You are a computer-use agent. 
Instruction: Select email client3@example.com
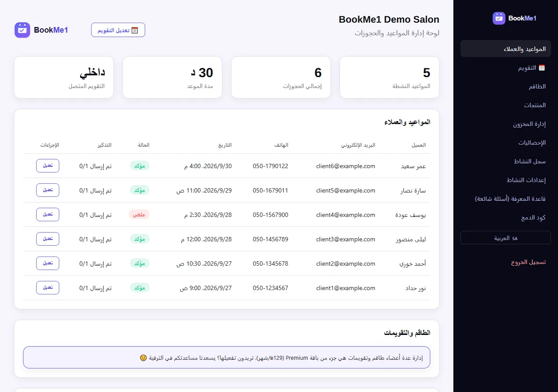(x=346, y=239)
